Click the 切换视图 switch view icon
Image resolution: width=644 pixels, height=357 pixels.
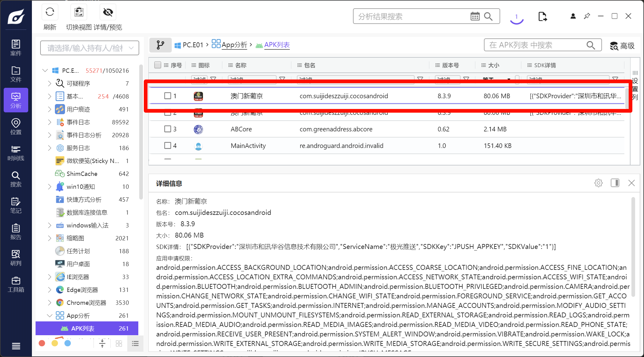(79, 12)
